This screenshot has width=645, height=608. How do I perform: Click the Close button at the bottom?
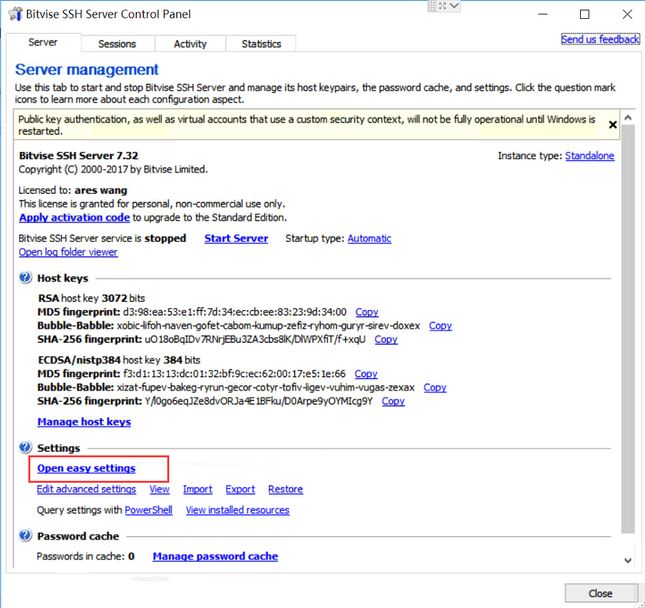click(601, 593)
